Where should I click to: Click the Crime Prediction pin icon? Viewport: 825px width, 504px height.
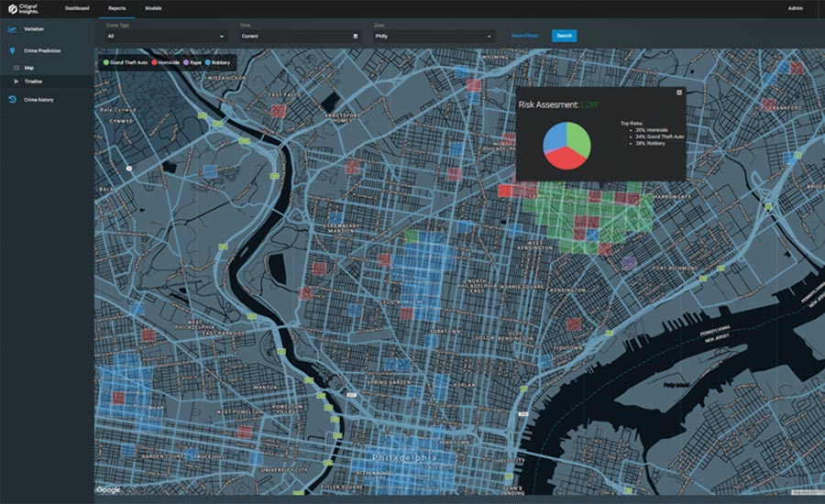tap(12, 50)
